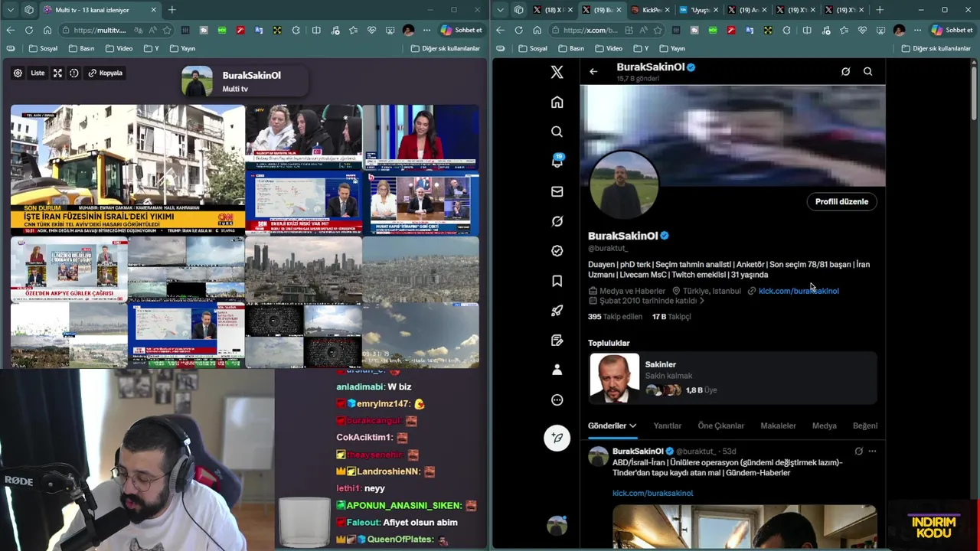
Task: Open BurakSakinOl Multi tv channel header
Action: (x=243, y=81)
